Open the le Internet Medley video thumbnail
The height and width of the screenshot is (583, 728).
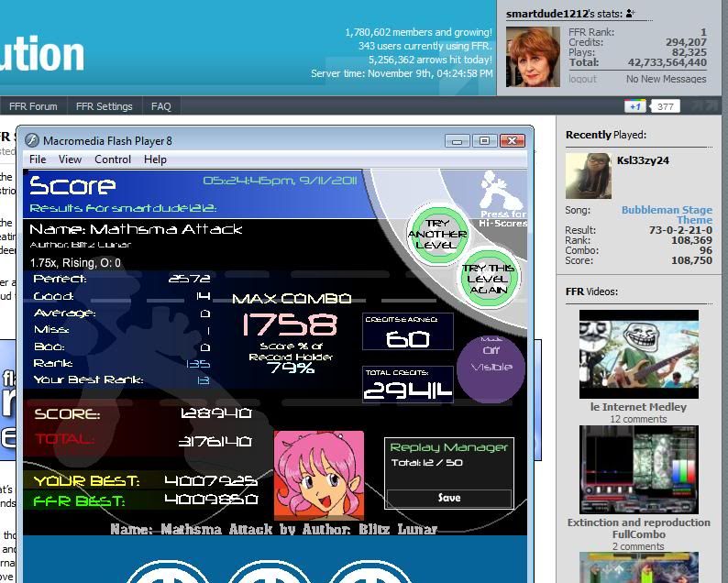[x=638, y=354]
